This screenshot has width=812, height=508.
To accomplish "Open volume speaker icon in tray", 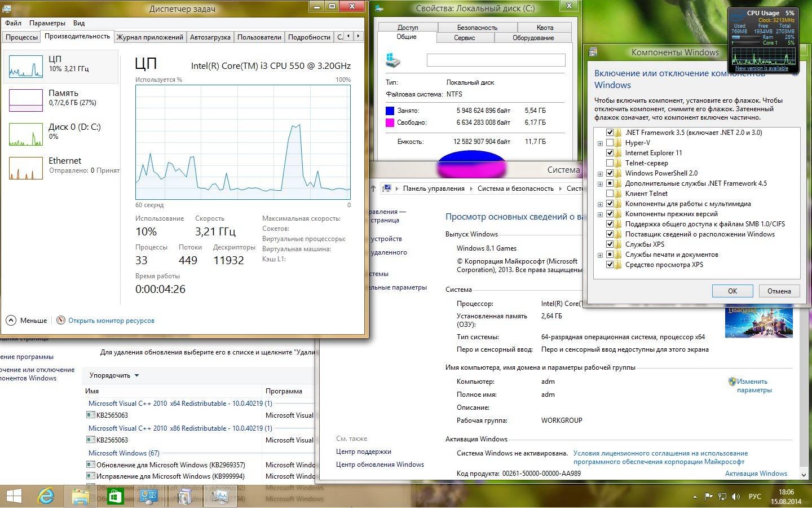I will click(736, 497).
